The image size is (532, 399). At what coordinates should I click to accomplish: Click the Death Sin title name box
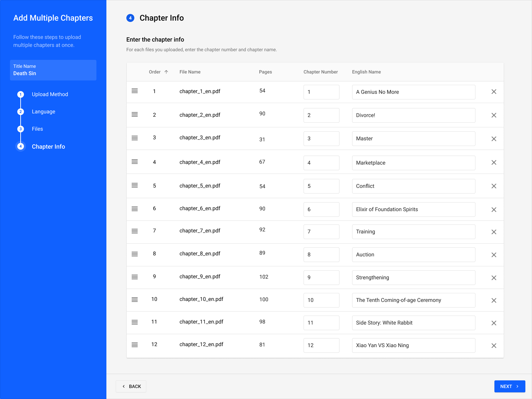pyautogui.click(x=53, y=70)
